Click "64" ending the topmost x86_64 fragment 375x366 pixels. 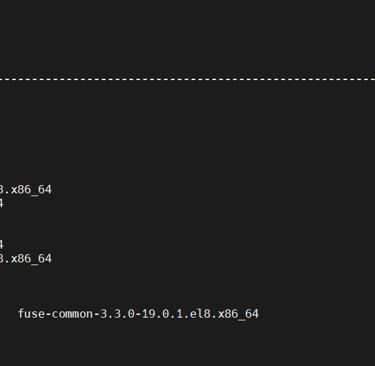click(45, 190)
